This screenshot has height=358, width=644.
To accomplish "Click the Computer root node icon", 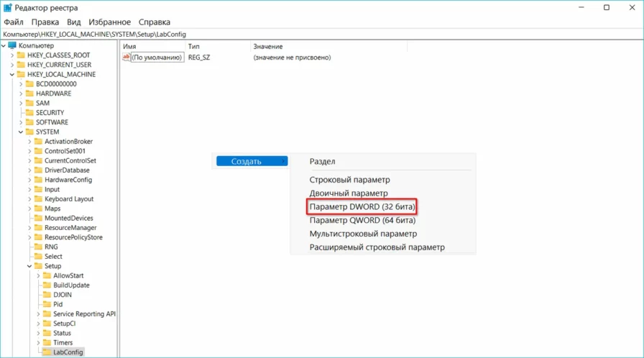I will coord(12,46).
